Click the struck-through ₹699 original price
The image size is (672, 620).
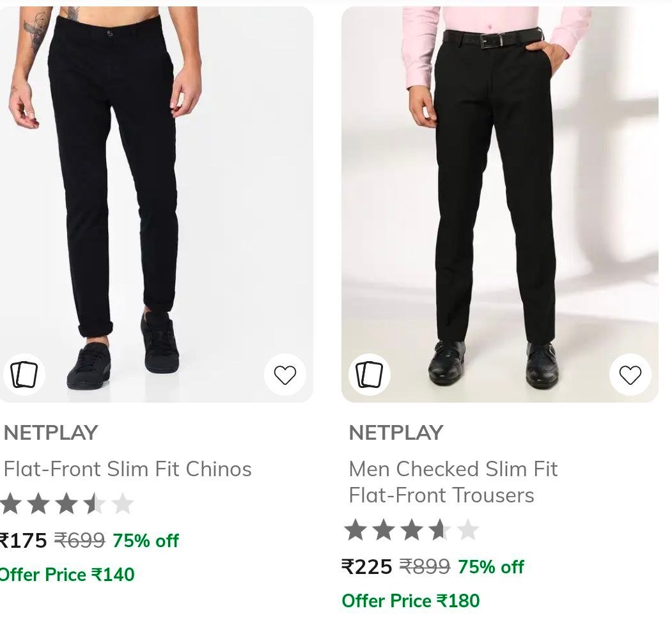[80, 540]
